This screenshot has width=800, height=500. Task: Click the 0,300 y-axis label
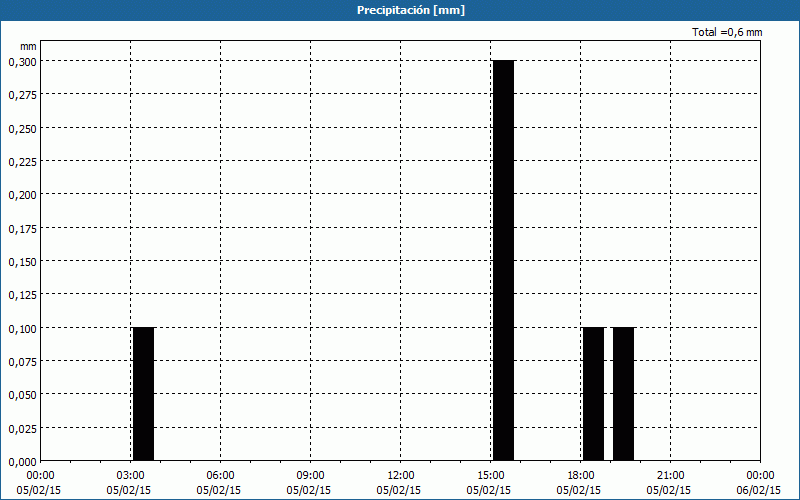point(22,61)
